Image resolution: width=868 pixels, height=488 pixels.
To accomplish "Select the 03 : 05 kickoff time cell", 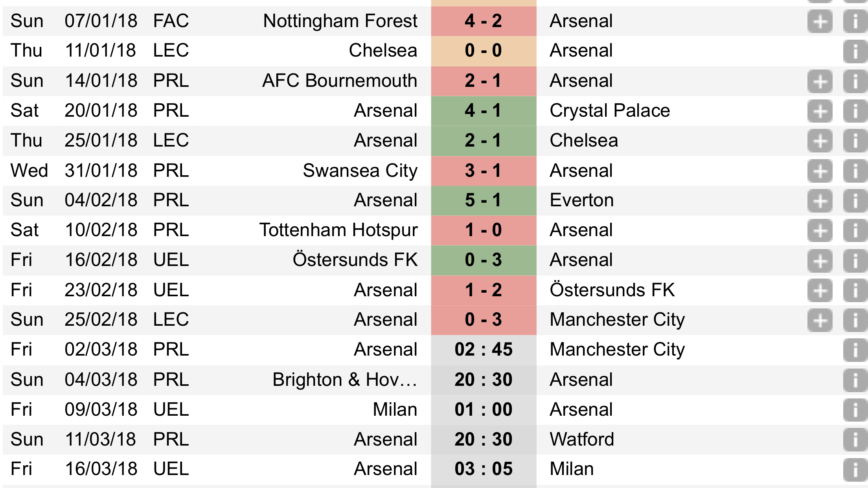I will [484, 469].
